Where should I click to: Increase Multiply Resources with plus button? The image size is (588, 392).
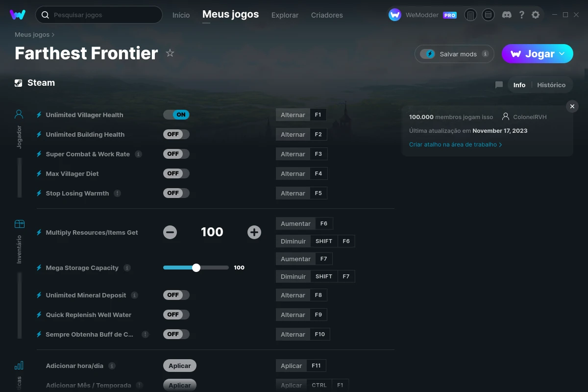(x=254, y=232)
